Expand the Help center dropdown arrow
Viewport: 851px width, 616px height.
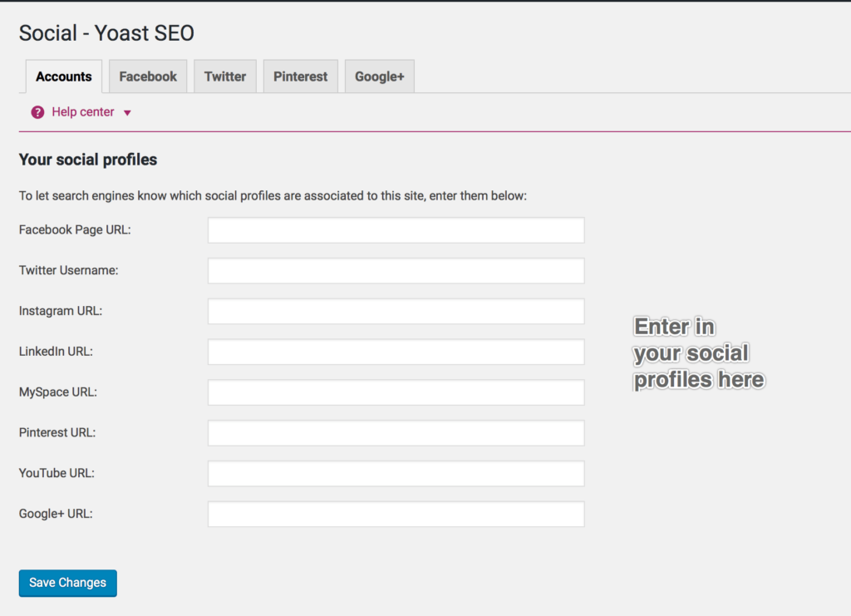127,113
